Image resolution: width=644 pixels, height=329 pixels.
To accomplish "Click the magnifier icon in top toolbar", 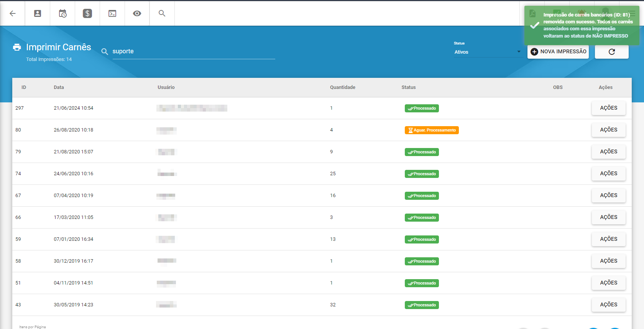I will pyautogui.click(x=162, y=13).
